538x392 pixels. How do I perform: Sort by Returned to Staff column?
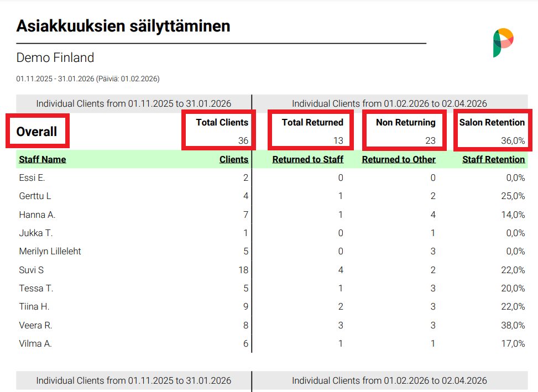(307, 159)
